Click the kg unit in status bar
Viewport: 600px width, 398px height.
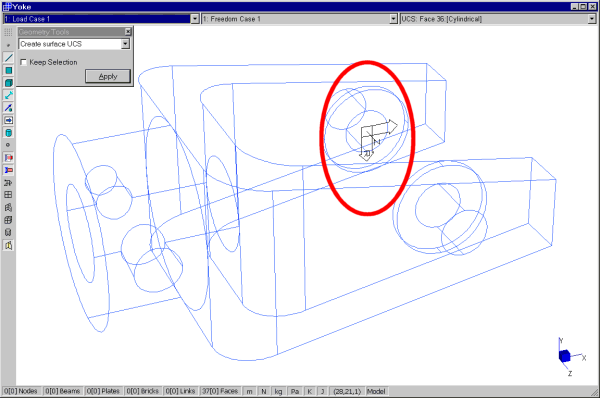coord(278,391)
